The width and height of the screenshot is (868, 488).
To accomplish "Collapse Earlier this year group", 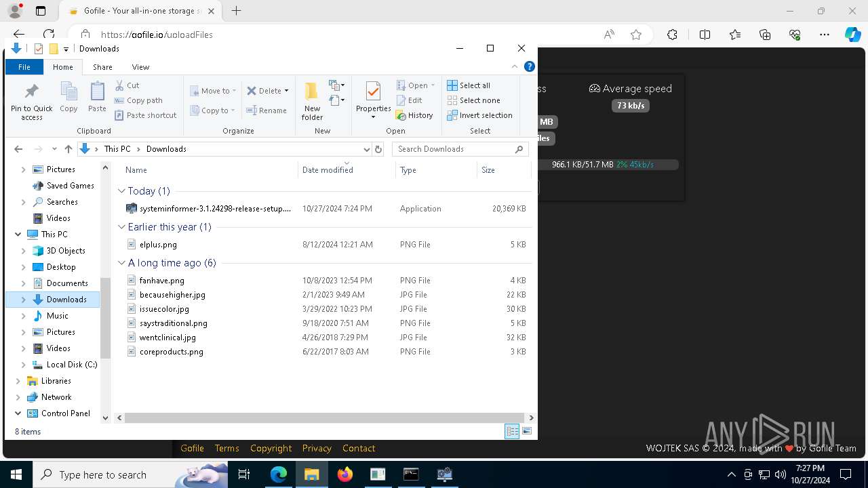I will coord(121,227).
